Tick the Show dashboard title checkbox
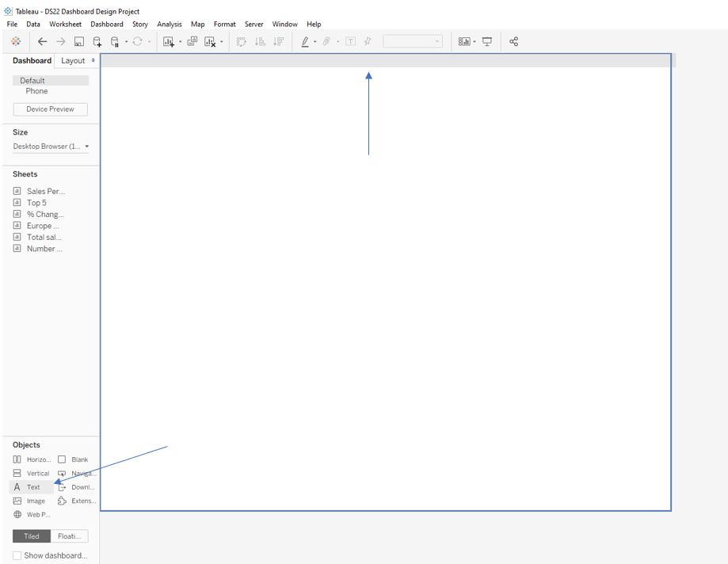 click(17, 555)
